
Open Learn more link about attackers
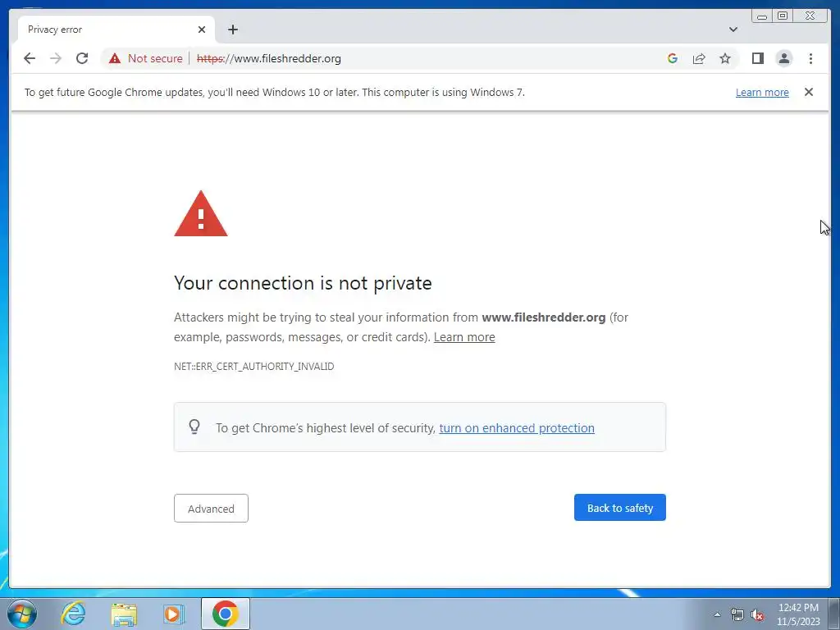coord(464,337)
